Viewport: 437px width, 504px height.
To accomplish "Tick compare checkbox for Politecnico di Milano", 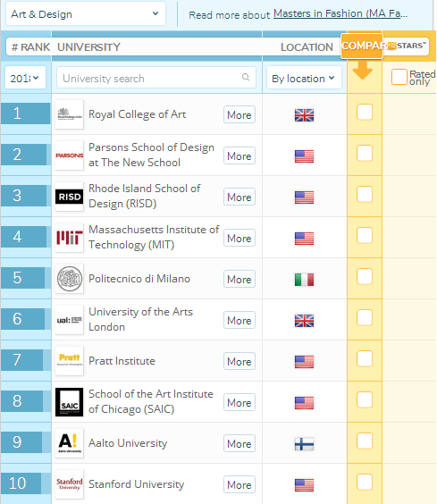I will 365,277.
